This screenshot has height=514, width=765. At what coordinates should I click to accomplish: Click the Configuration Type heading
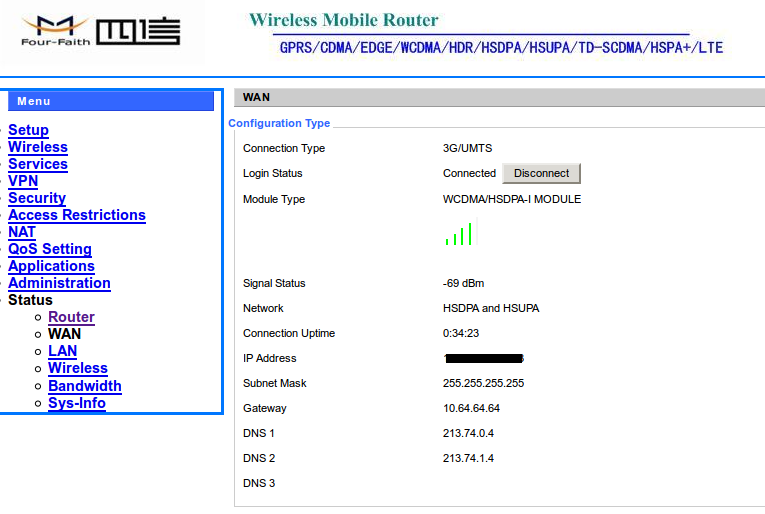[x=279, y=123]
